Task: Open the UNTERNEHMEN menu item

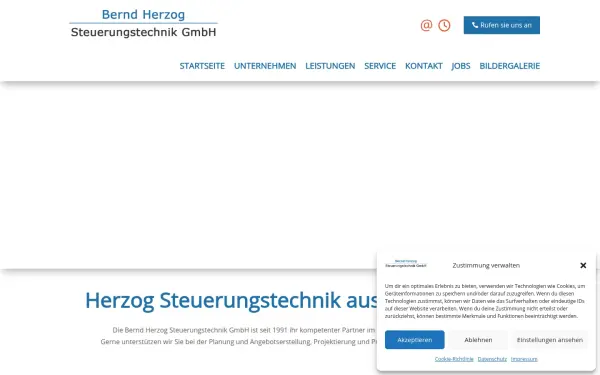Action: 265,66
